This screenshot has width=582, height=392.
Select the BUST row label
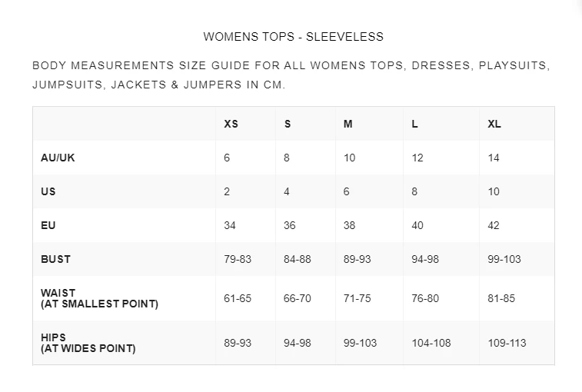[55, 259]
